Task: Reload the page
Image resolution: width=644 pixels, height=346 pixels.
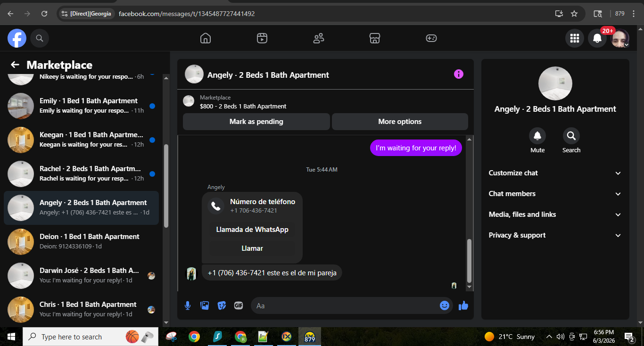Action: click(x=44, y=14)
